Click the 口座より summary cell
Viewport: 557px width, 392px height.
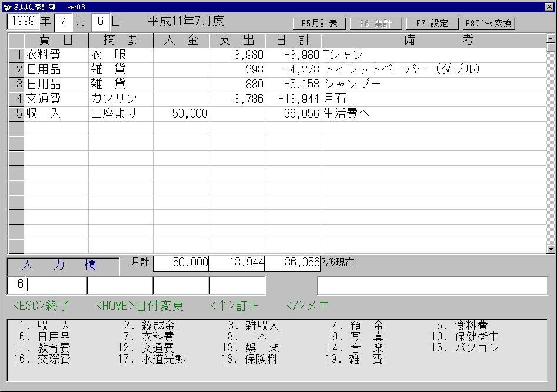click(x=121, y=113)
